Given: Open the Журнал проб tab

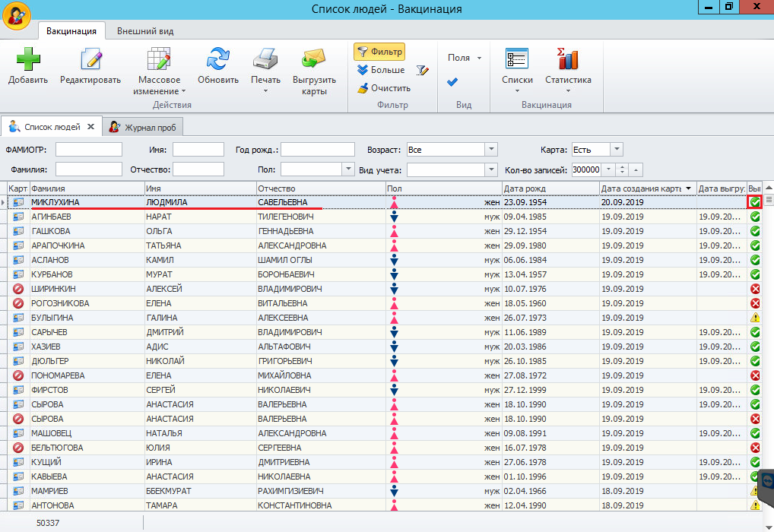Looking at the screenshot, I should (x=142, y=127).
